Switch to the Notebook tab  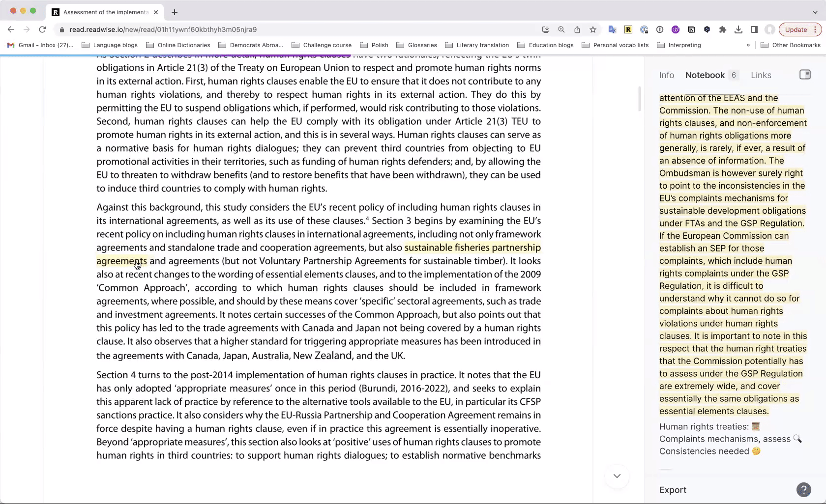pos(705,75)
